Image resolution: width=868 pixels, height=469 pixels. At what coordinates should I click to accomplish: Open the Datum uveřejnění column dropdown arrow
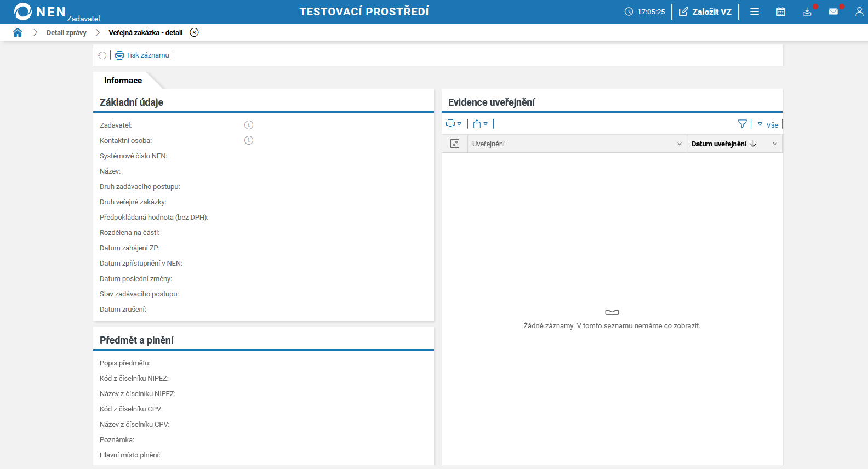pos(775,144)
